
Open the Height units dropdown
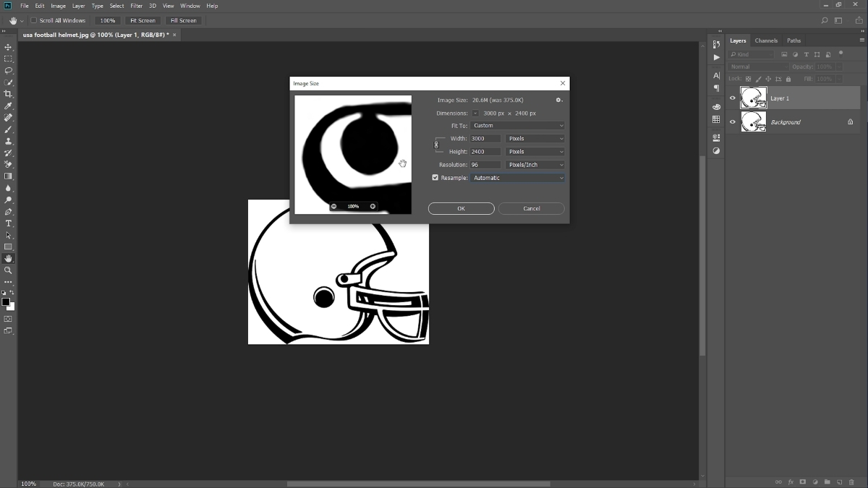[535, 151]
